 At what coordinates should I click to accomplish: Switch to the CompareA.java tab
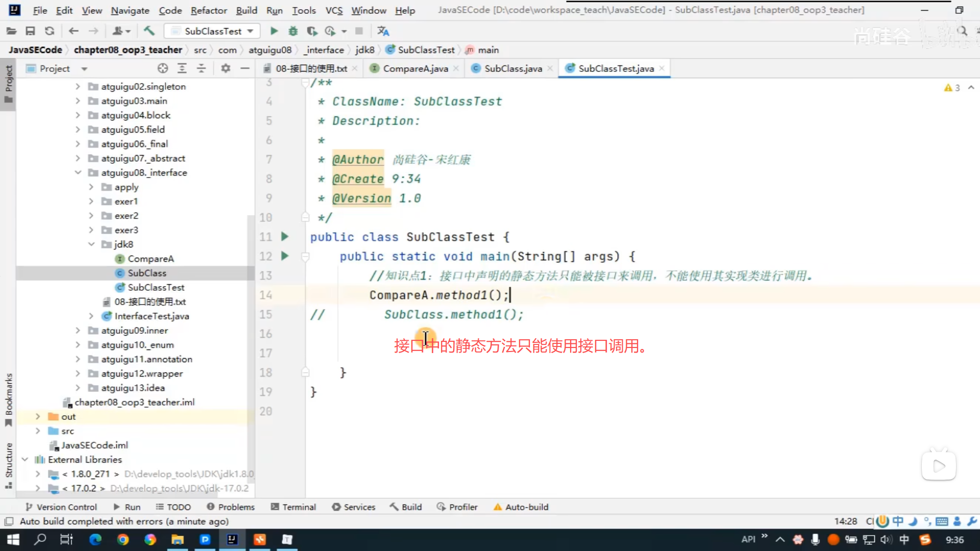415,68
